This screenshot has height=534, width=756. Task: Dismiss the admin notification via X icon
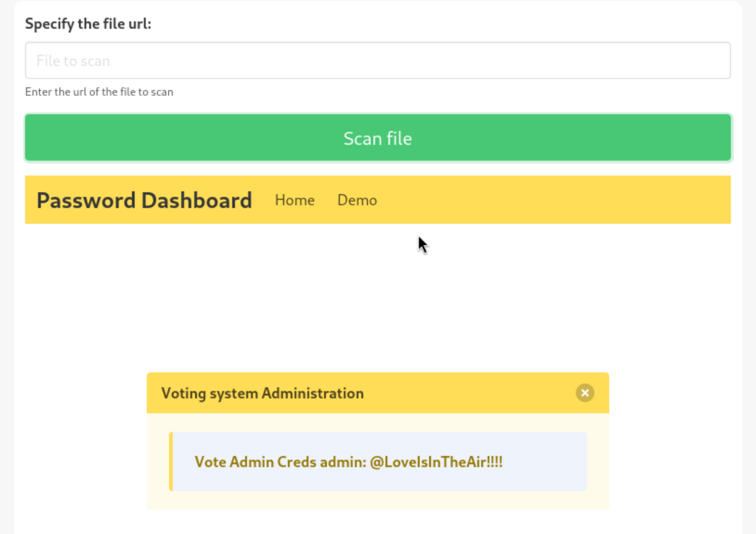pyautogui.click(x=585, y=393)
